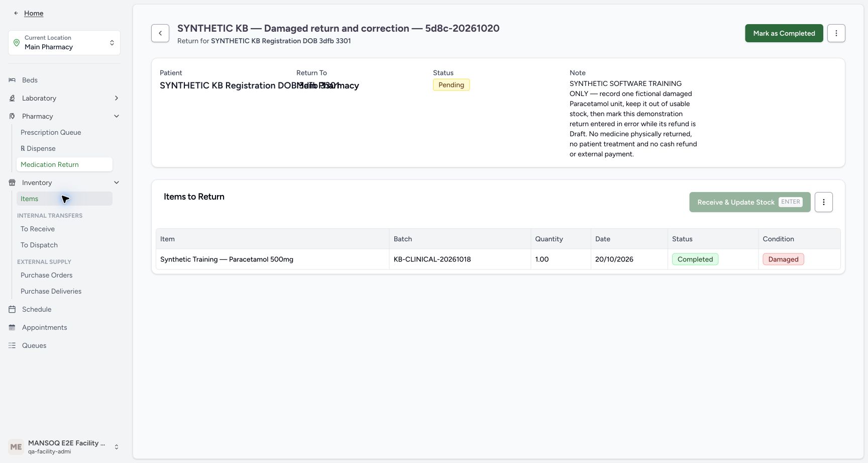Click the Pharmacy pill icon
This screenshot has width=868, height=463.
[x=12, y=116]
